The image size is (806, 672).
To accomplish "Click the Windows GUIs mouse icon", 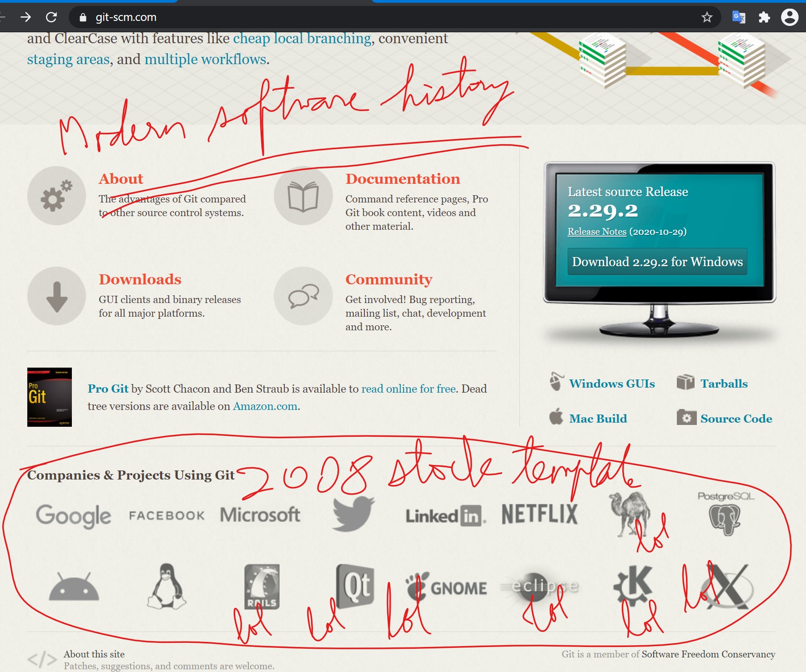I will (x=556, y=381).
